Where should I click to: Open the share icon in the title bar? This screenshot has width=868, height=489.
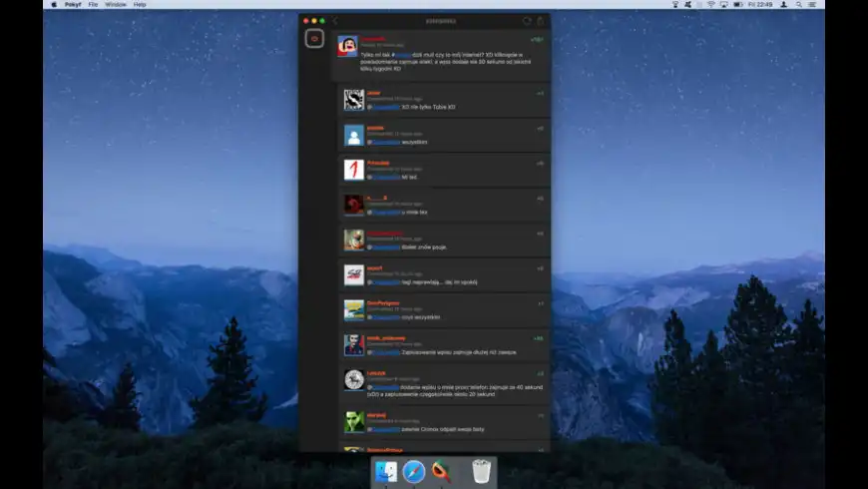pyautogui.click(x=541, y=20)
